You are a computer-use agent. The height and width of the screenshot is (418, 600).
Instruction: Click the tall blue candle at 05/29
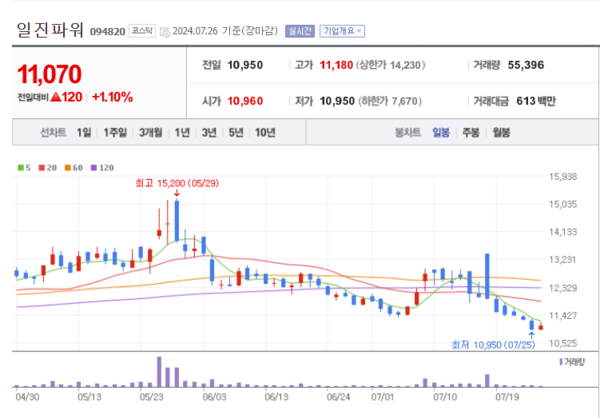click(x=177, y=221)
